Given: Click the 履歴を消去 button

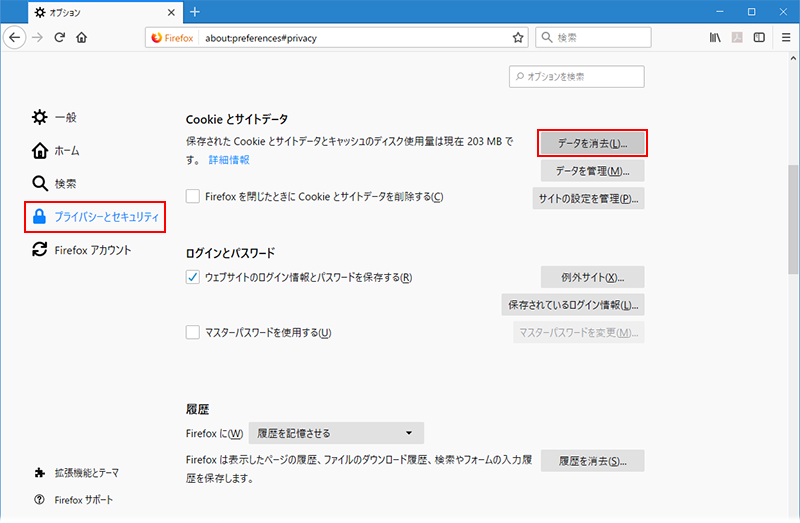Looking at the screenshot, I should (592, 461).
